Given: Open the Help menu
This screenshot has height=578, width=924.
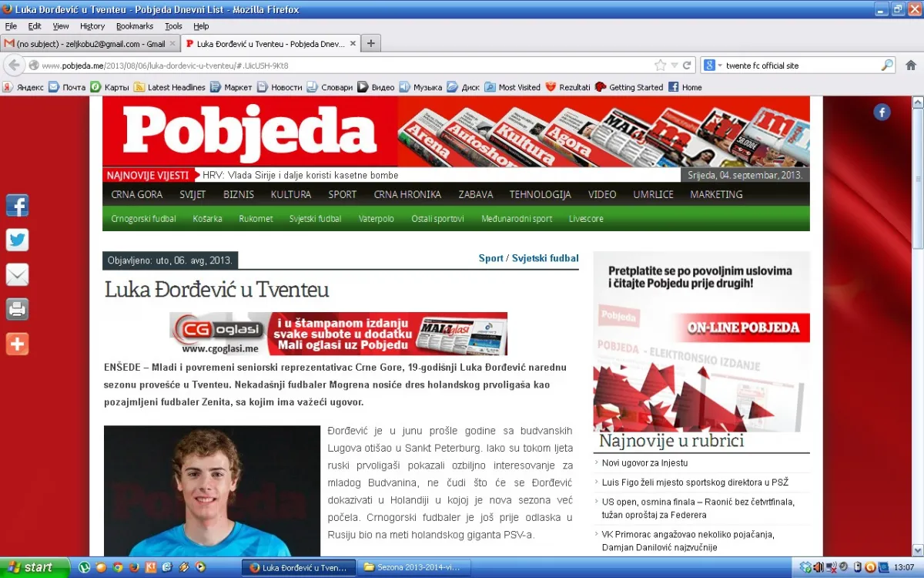Looking at the screenshot, I should [201, 26].
